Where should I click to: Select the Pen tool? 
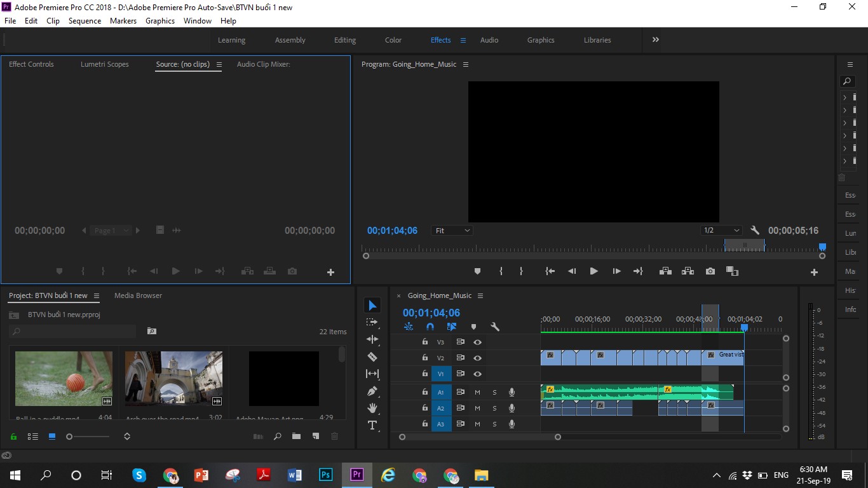[x=372, y=391]
